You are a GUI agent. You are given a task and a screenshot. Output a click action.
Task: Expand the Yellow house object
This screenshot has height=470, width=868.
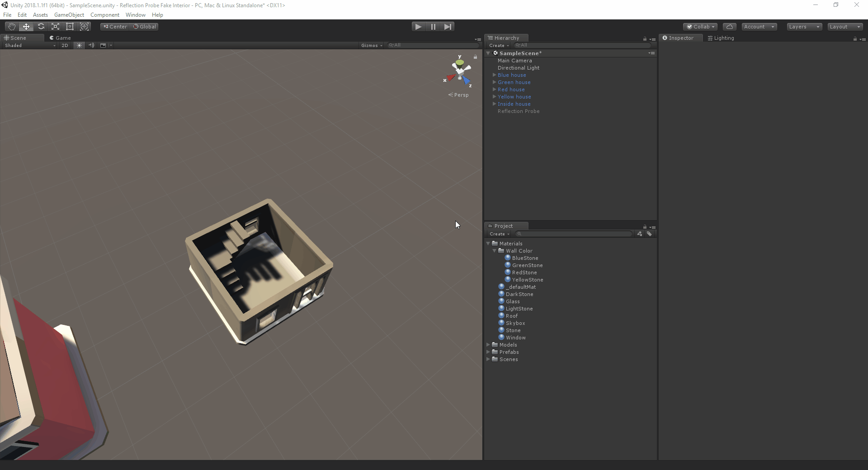494,97
